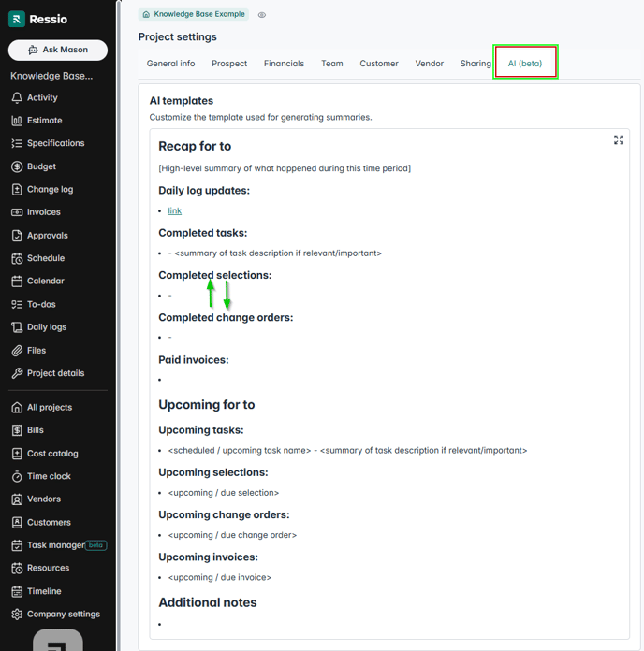644x651 pixels.
Task: Click the Ressio logo icon
Action: point(17,20)
